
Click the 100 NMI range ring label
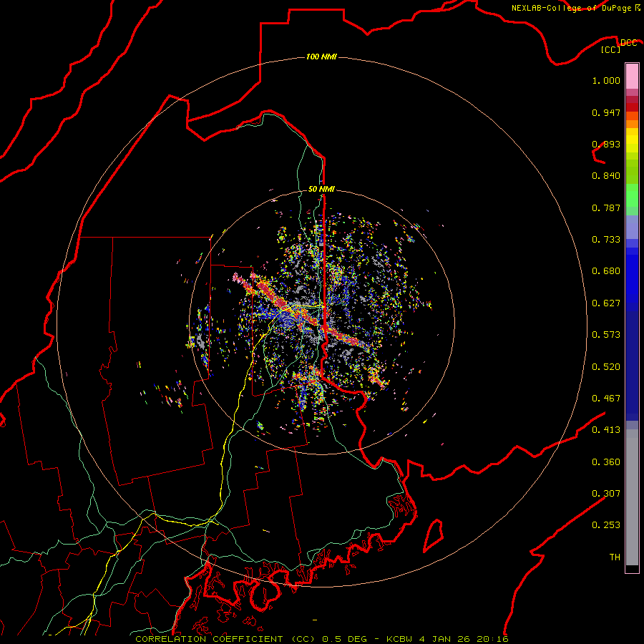(x=321, y=57)
